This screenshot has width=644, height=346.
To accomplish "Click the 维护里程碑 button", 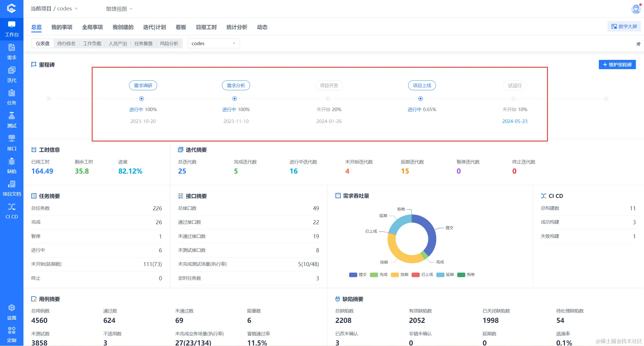I will (617, 65).
